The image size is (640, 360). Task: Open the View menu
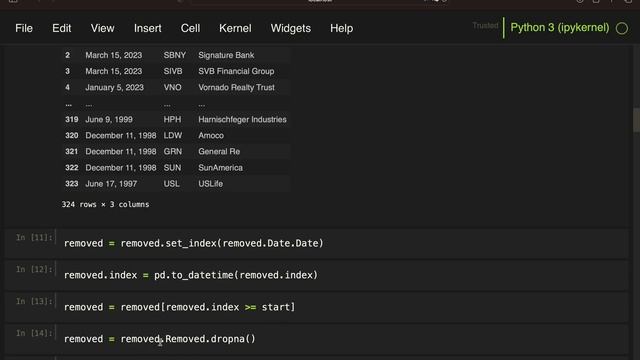coord(102,28)
